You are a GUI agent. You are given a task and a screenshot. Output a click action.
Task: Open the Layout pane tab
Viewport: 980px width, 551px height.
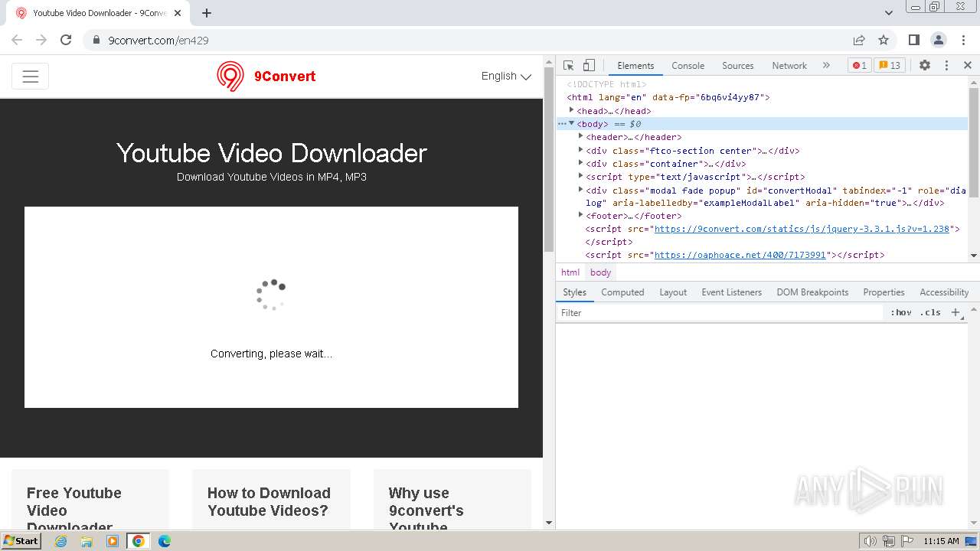tap(673, 292)
